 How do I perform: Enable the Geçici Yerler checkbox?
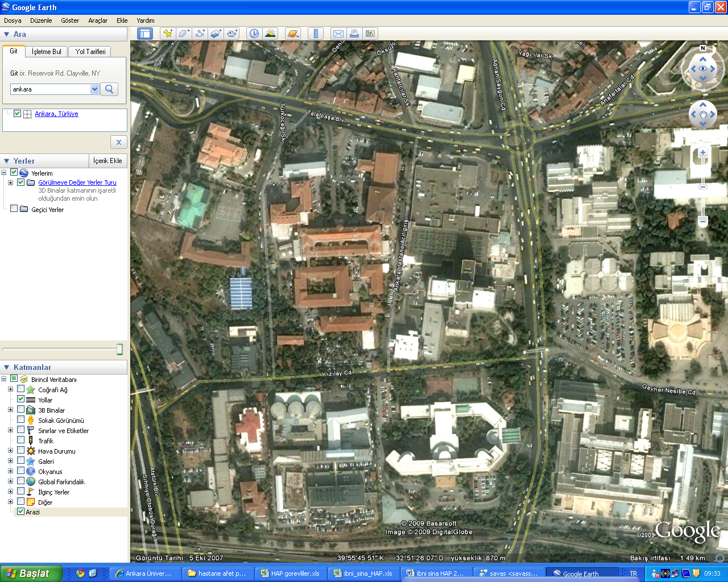point(14,209)
